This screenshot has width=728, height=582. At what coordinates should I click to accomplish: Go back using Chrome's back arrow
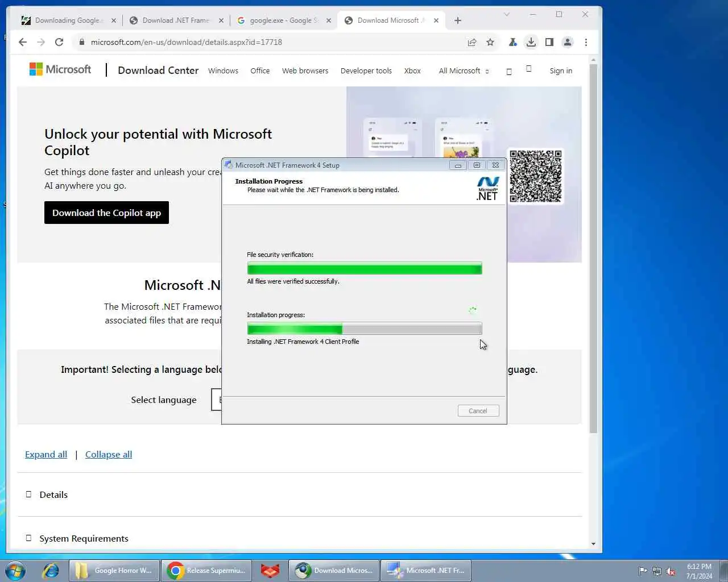click(x=23, y=42)
